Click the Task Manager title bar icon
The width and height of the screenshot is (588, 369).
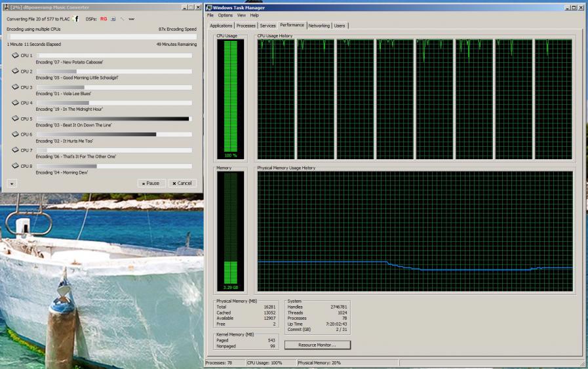point(208,7)
